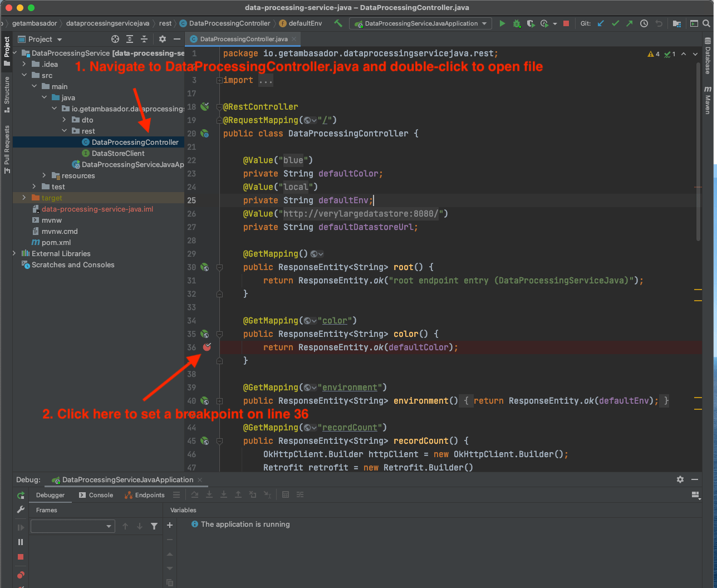717x588 pixels.
Task: Close the DataProcessingServiceJavaApplication debug tab
Action: [x=200, y=479]
